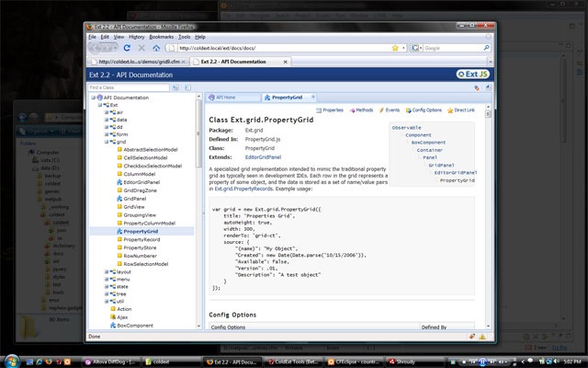Stop loading with the X toolbar icon
This screenshot has height=368, width=588.
click(141, 48)
